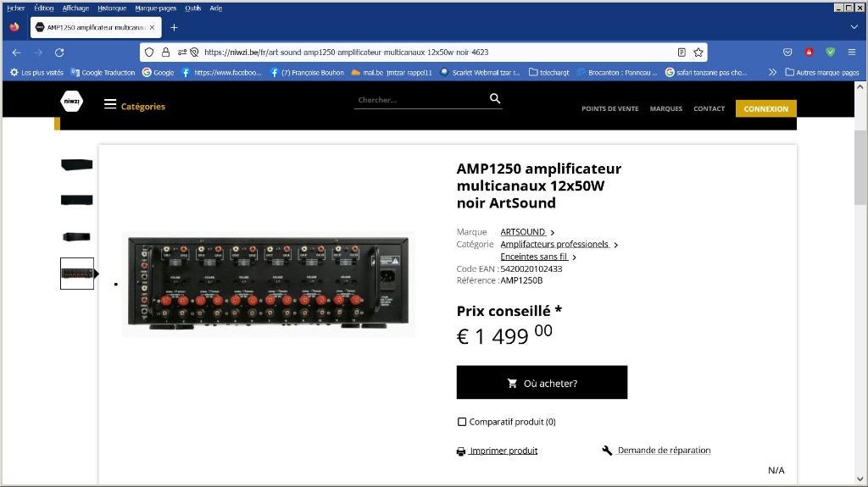Click Demande de réparation link
The height and width of the screenshot is (487, 868).
[665, 450]
